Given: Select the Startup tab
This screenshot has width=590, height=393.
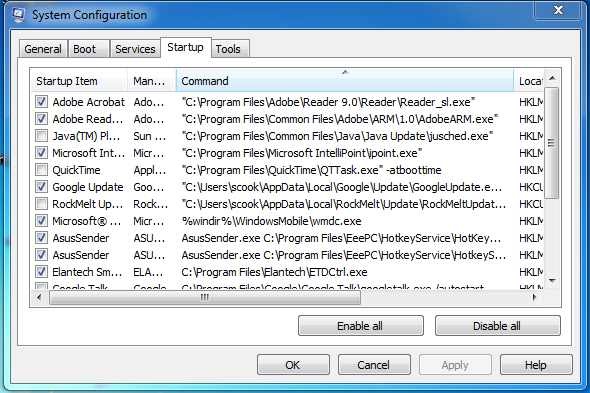Looking at the screenshot, I should click(x=186, y=47).
